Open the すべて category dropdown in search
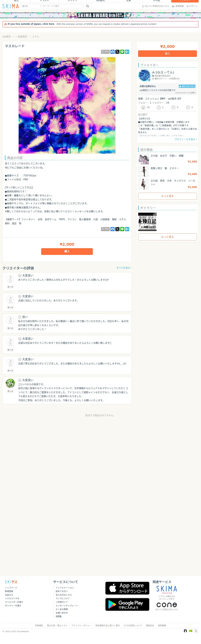201x644 pixels. point(31,6)
